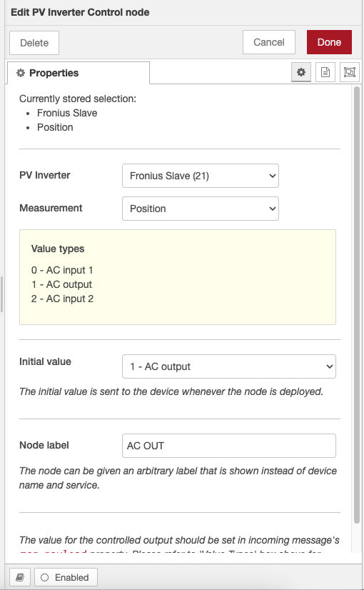The image size is (364, 590).
Task: Click the 'Initial value' field label
Action: 45,361
